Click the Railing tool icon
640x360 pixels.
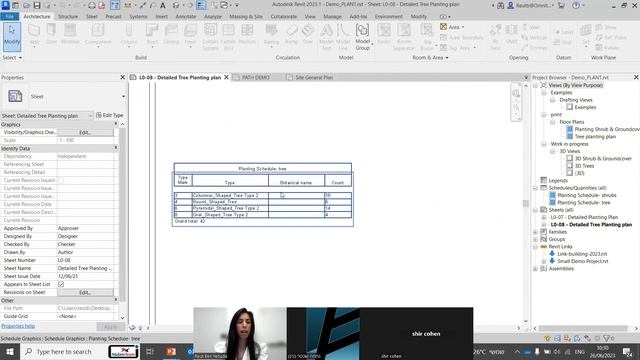click(271, 30)
